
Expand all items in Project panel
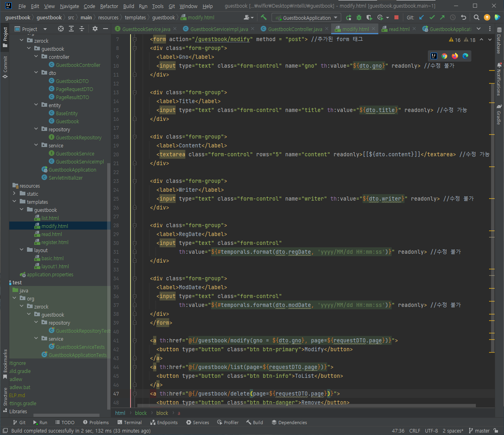[x=71, y=29]
